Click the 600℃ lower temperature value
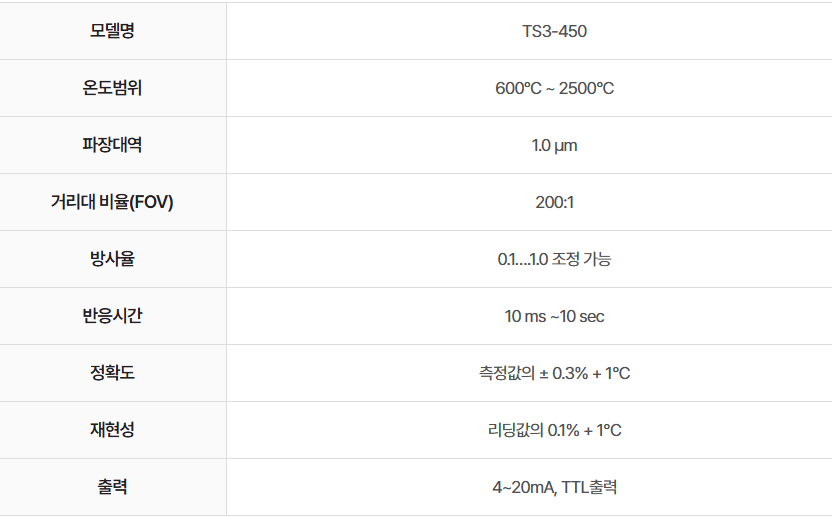This screenshot has height=517, width=832. (517, 88)
